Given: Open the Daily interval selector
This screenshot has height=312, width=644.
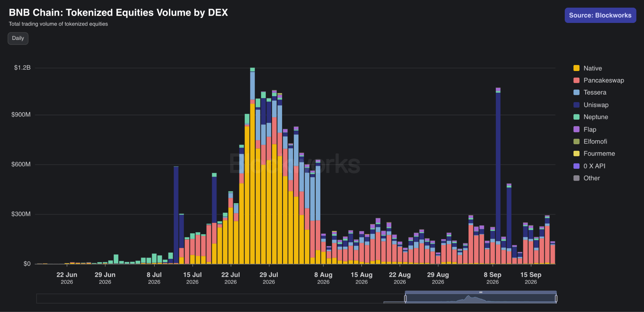Looking at the screenshot, I should [x=18, y=38].
